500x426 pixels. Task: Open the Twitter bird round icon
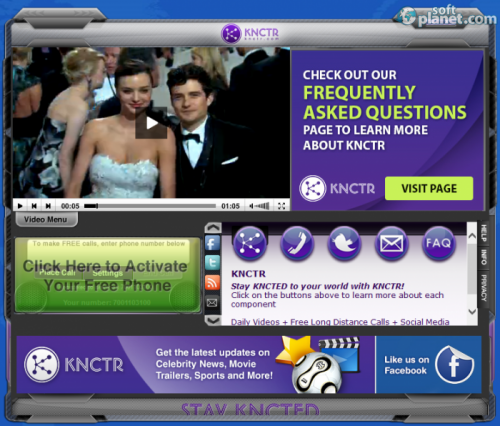click(x=344, y=243)
